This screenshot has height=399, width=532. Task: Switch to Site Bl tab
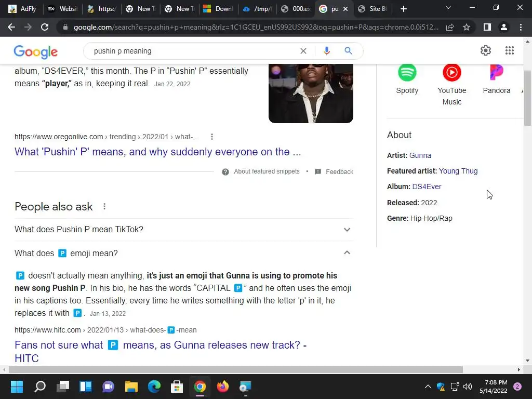[373, 9]
